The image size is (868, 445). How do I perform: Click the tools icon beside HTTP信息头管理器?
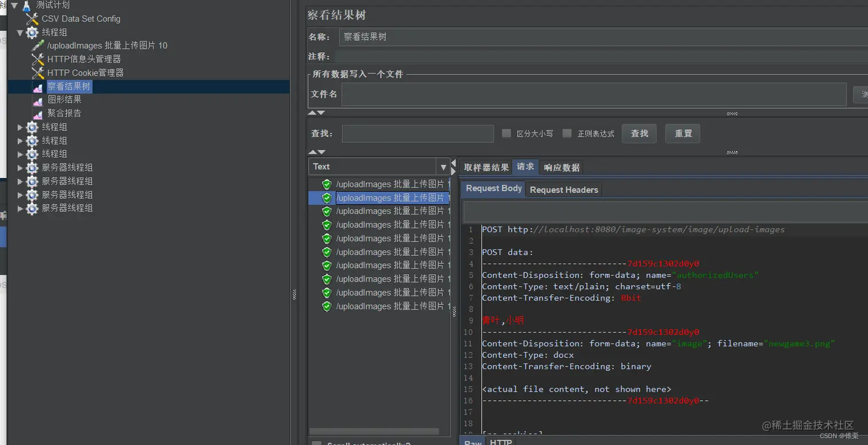(38, 59)
